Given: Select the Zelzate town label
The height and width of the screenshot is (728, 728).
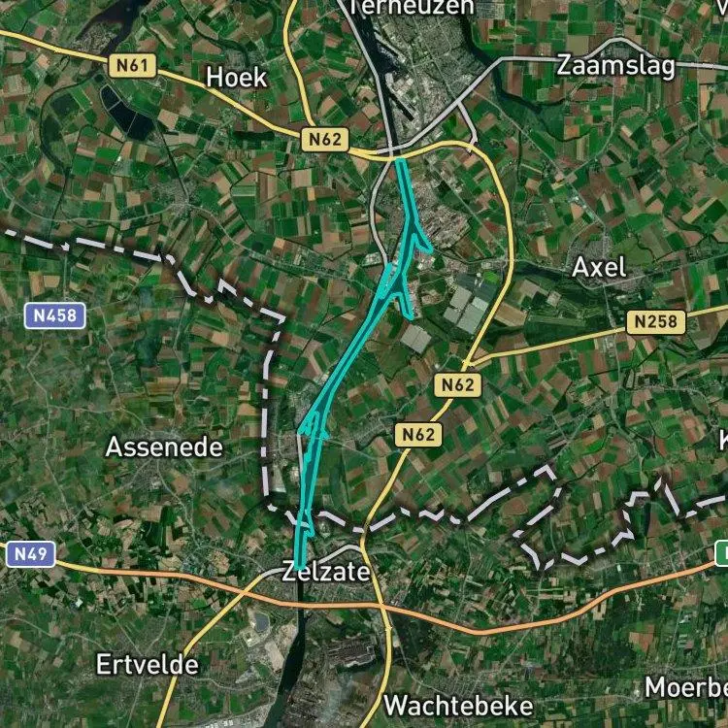Looking at the screenshot, I should (x=326, y=572).
